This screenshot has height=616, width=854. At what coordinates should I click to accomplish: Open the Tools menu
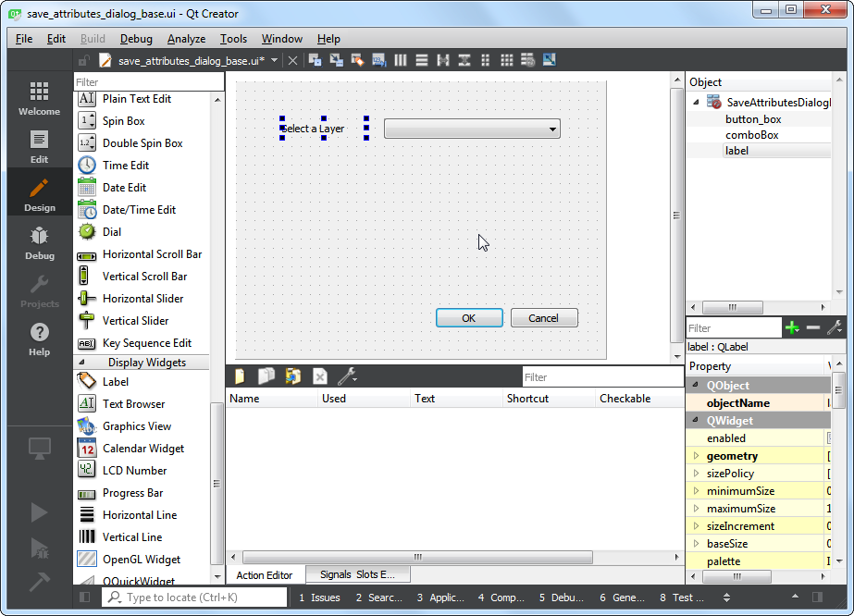[233, 39]
